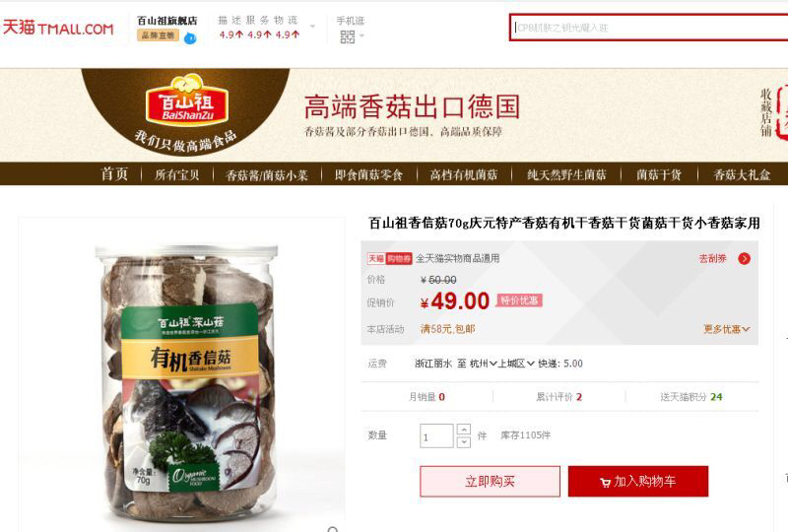Click the blue shop badge icon

[190, 37]
